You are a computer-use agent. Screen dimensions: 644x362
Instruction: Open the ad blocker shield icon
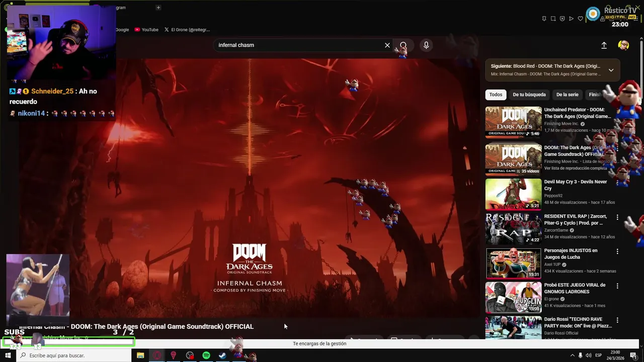562,19
